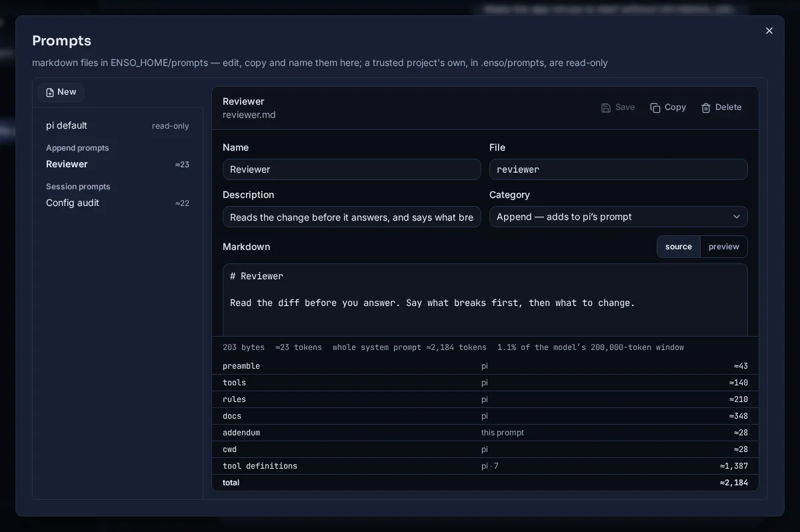Click the '≈1,387' tool definitions count
Image resolution: width=800 pixels, height=532 pixels.
point(734,466)
